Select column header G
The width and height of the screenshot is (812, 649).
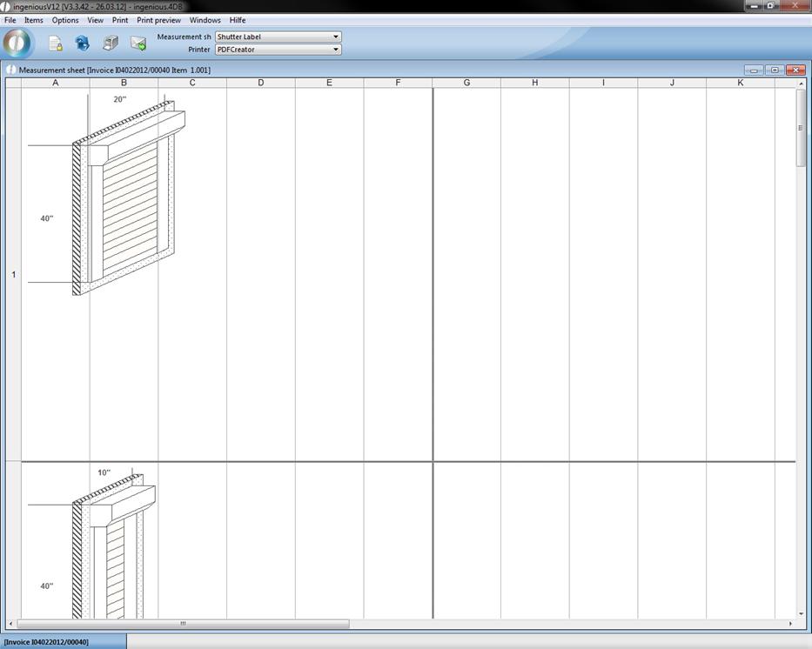466,83
